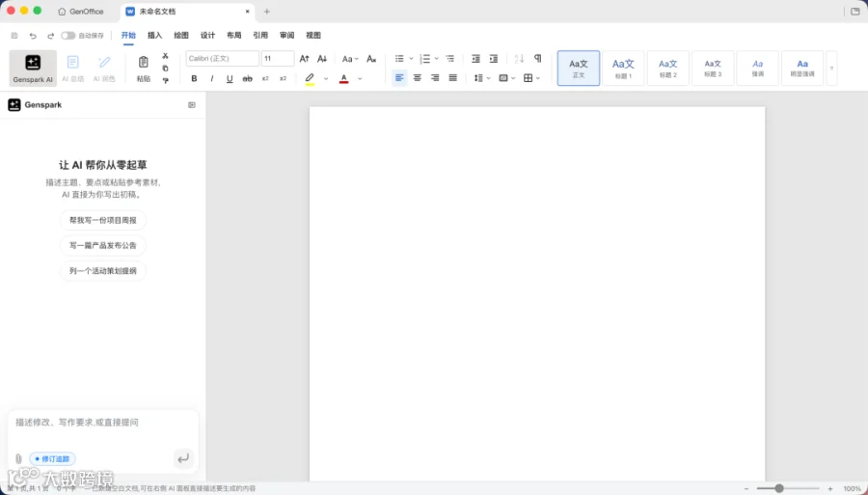
Task: Open the Aa change case dropdown
Action: pos(350,59)
